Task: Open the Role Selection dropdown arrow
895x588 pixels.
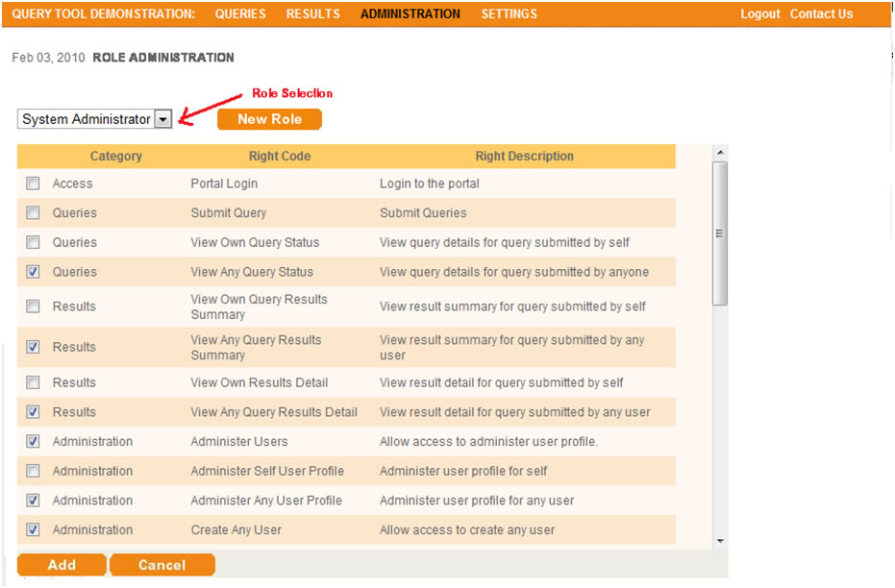Action: 163,119
